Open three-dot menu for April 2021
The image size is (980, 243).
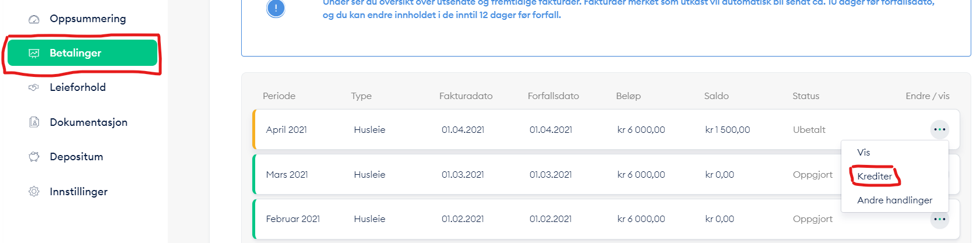tap(939, 129)
